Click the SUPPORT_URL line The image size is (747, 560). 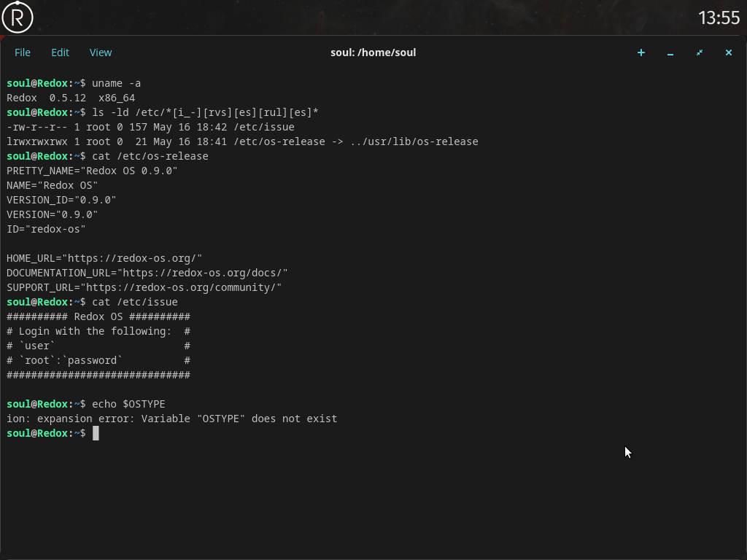(144, 287)
